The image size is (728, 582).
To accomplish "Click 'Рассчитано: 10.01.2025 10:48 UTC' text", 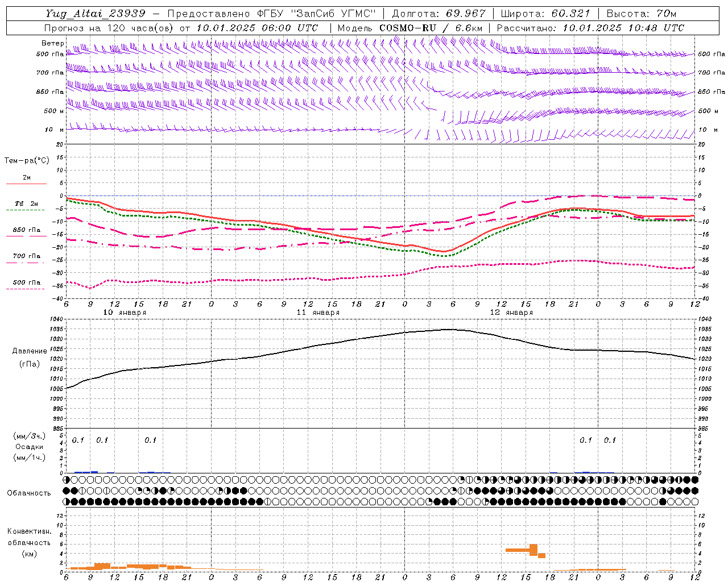I will pyautogui.click(x=590, y=28).
